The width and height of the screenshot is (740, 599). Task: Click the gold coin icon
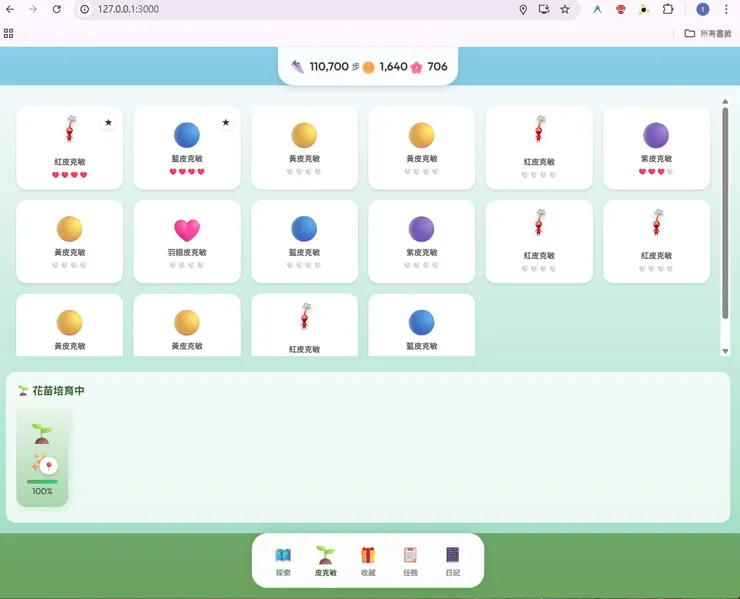pyautogui.click(x=369, y=67)
